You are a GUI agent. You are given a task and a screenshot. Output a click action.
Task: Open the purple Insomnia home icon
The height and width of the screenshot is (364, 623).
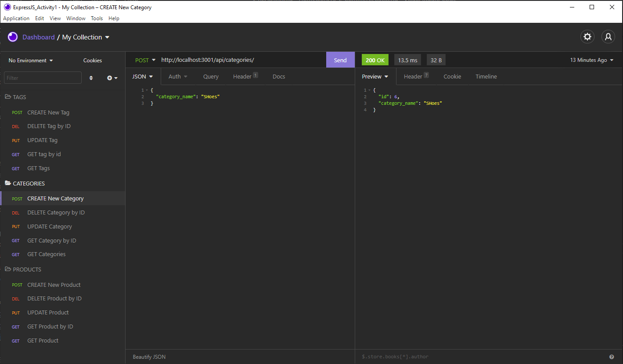click(12, 37)
